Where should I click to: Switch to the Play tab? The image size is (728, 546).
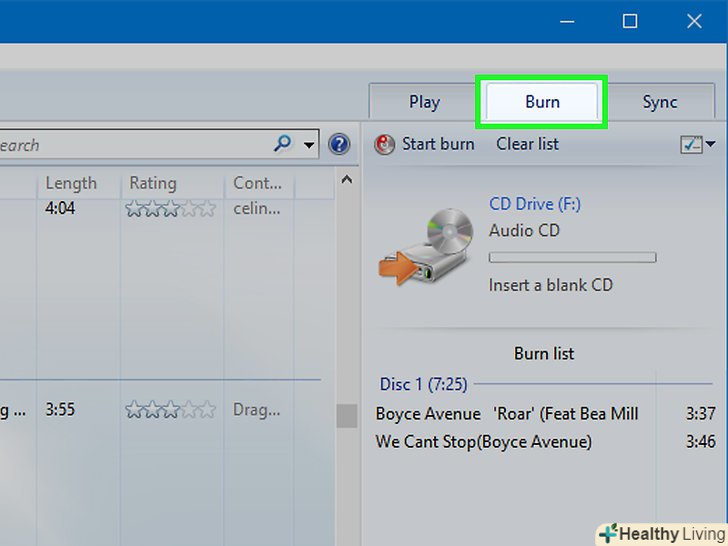coord(424,102)
